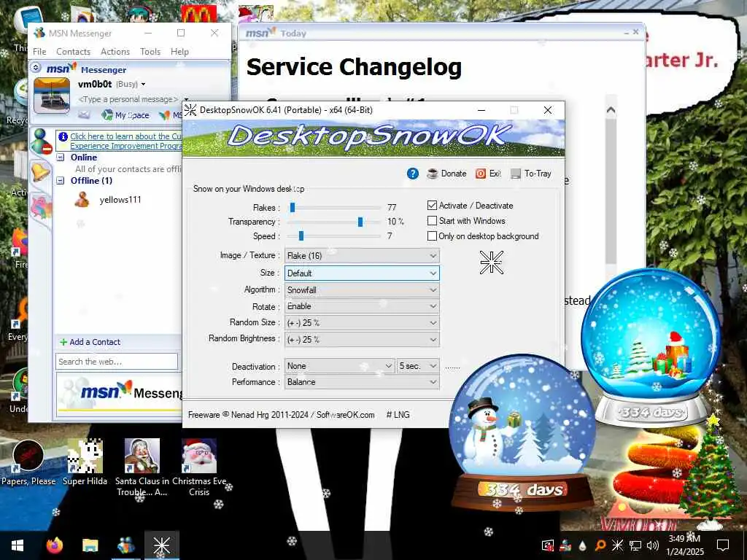Collapse the Messenger header chevron button
This screenshot has width=747, height=560.
click(35, 68)
